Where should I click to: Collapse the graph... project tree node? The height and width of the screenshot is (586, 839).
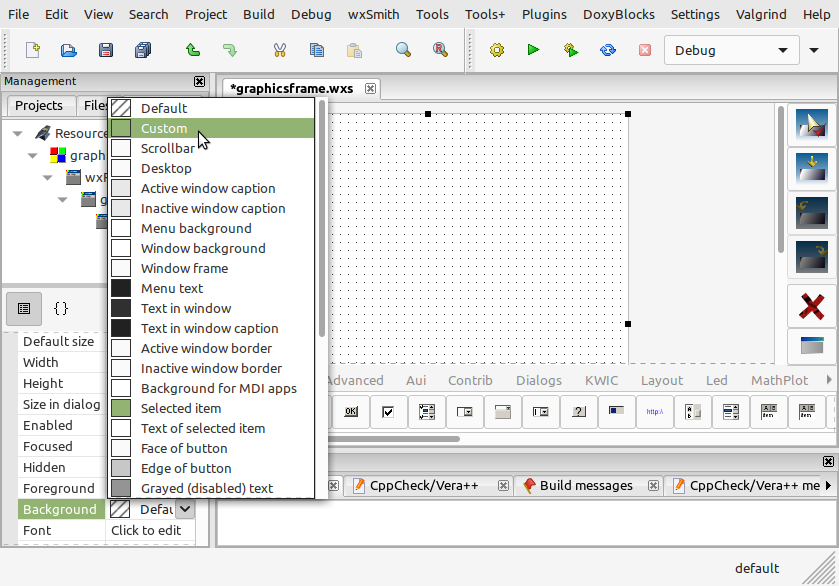33,156
